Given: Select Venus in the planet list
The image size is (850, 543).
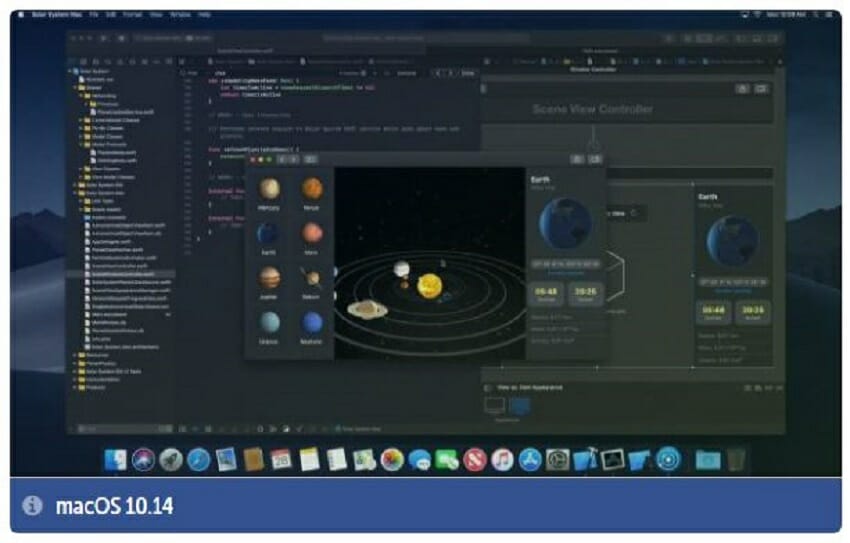Looking at the screenshot, I should (x=312, y=194).
